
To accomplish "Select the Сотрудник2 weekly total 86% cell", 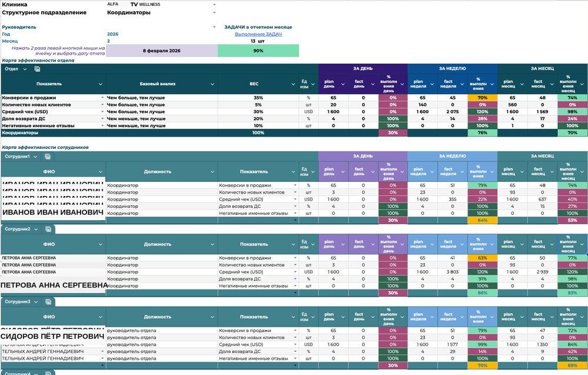I will pyautogui.click(x=482, y=293).
